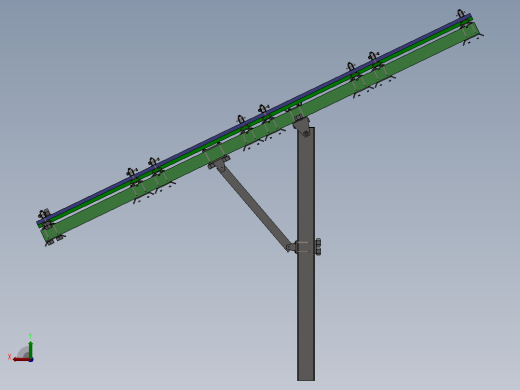Select the diagonal grey brace strut
This screenshot has height=390, width=520.
click(253, 207)
